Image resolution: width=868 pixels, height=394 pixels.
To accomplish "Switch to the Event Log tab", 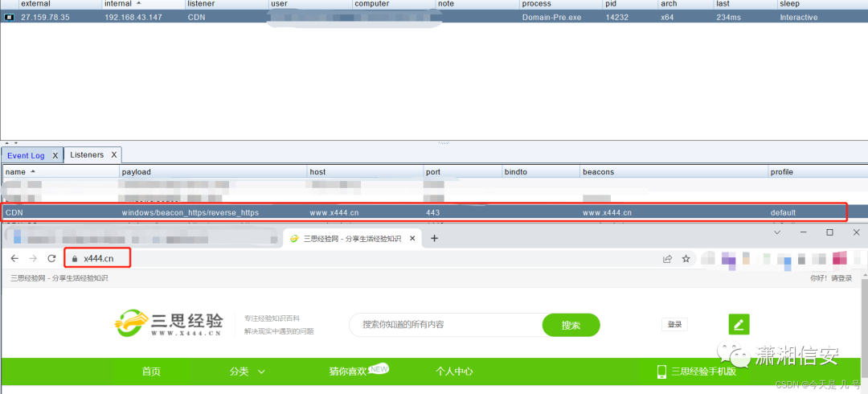I will [26, 156].
